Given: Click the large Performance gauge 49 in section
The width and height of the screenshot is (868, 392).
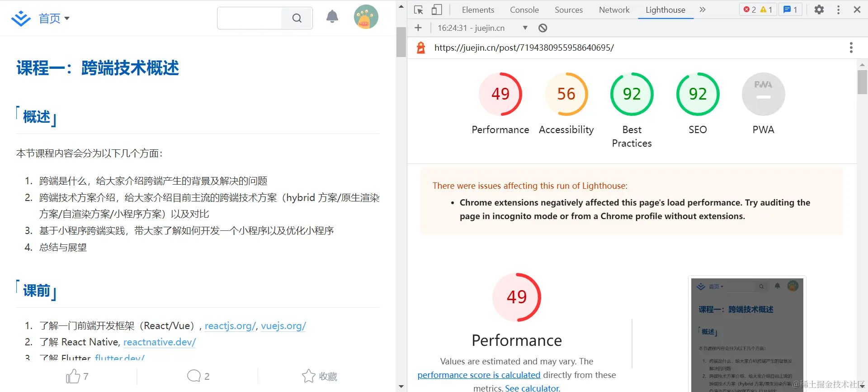Looking at the screenshot, I should click(517, 297).
